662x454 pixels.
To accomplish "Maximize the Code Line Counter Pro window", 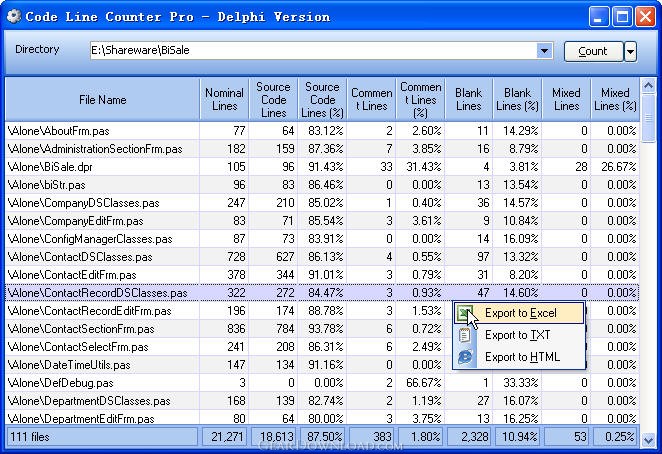I will click(x=622, y=16).
